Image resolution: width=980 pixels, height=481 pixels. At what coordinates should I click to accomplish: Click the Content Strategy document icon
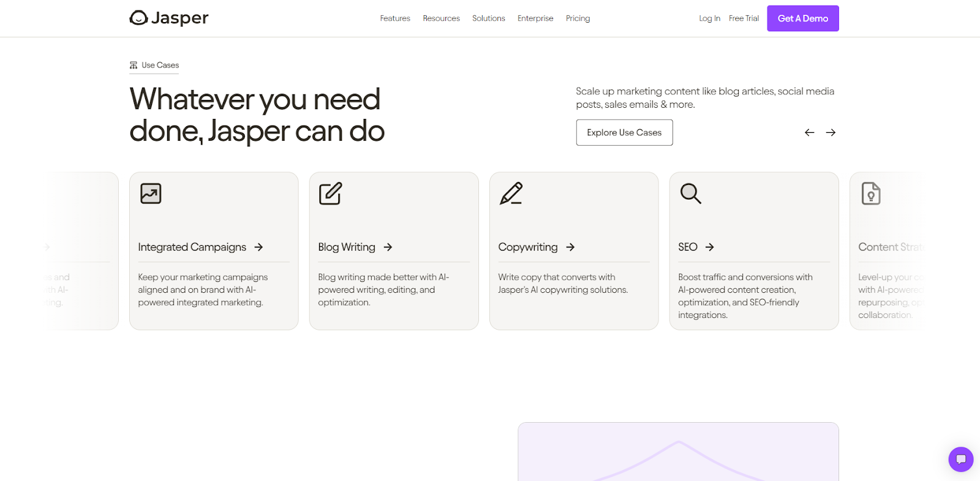(871, 194)
